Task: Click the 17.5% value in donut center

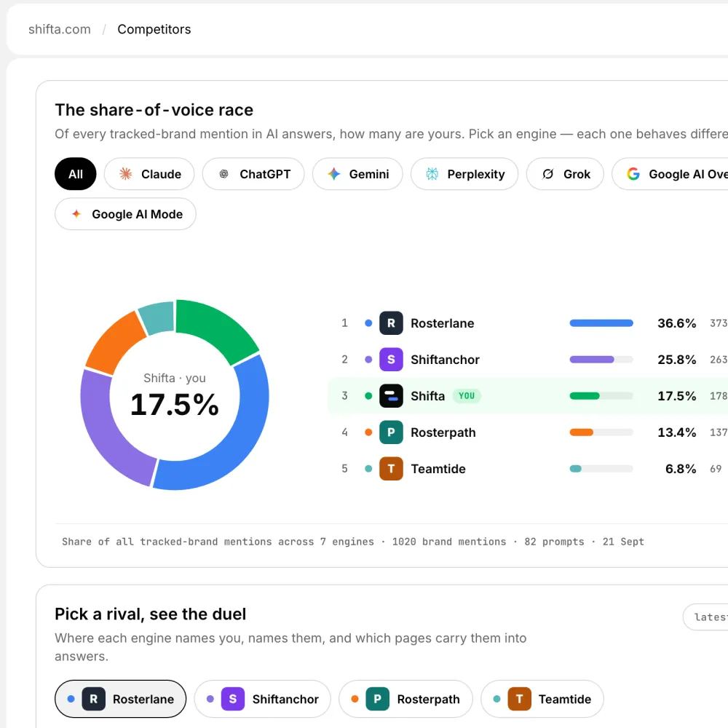Action: 175,404
